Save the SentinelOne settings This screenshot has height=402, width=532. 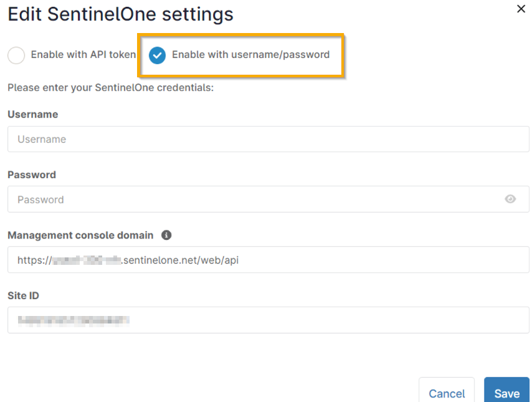(506, 393)
